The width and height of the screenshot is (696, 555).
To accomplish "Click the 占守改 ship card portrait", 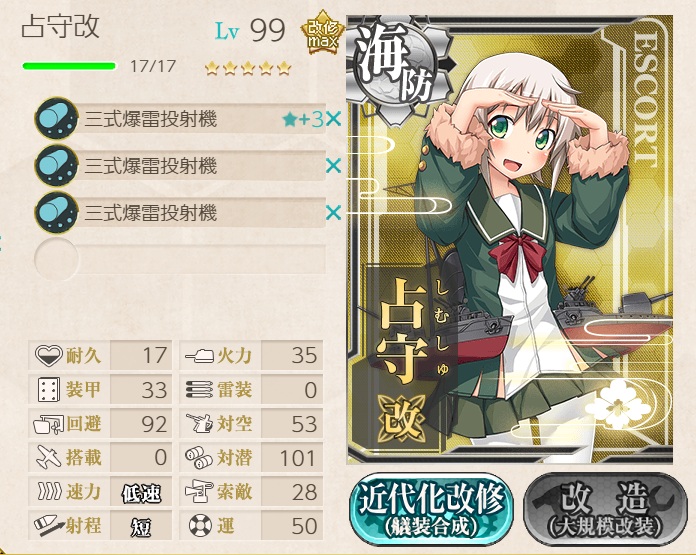I will [x=510, y=240].
